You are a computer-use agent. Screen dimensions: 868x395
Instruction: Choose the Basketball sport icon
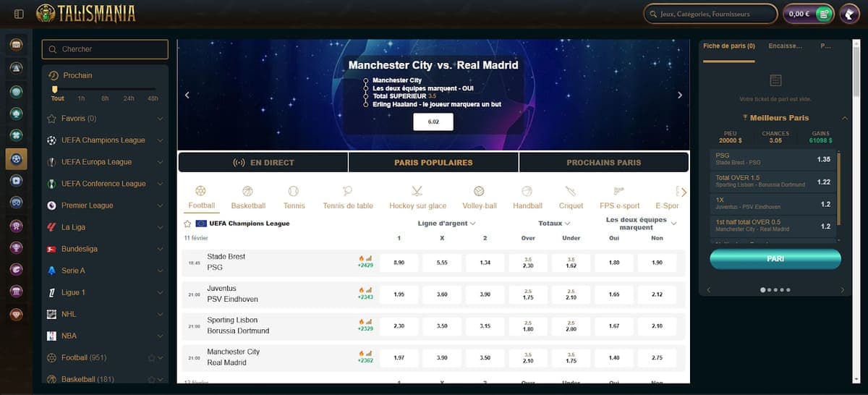click(248, 192)
